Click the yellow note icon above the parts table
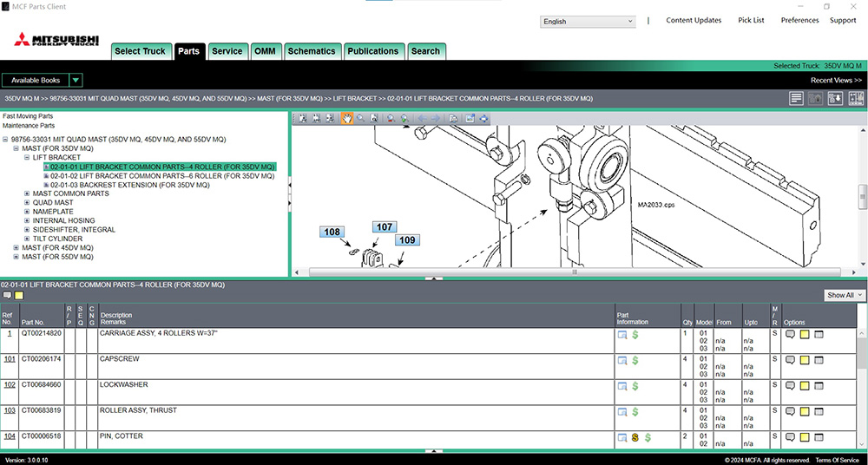868x465 pixels. point(19,296)
